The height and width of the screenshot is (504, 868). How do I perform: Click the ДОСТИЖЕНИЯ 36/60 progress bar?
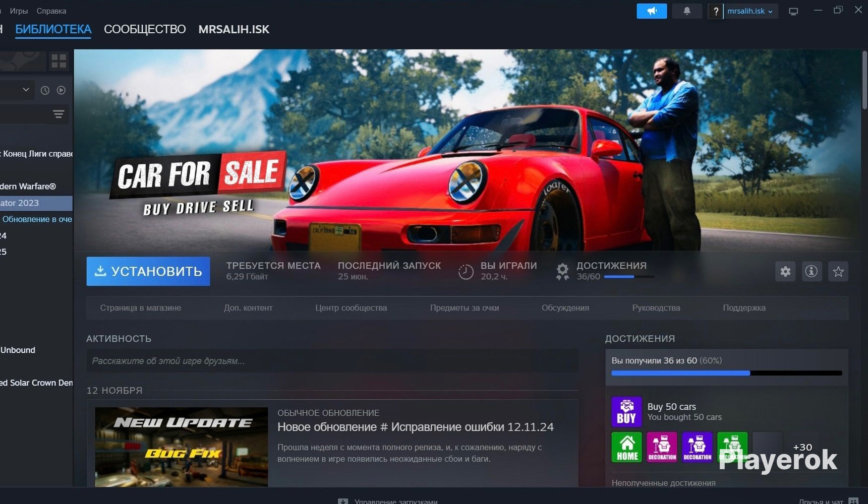pos(629,277)
